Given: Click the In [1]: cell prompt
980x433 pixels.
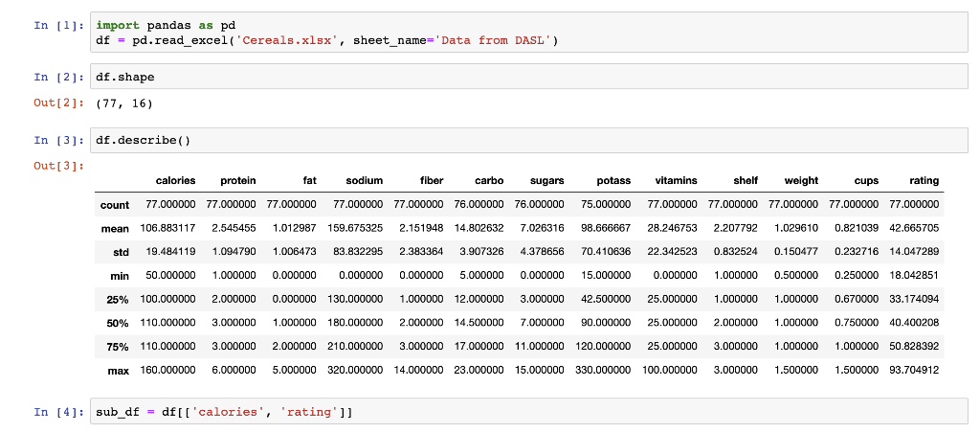Looking at the screenshot, I should click(58, 27).
